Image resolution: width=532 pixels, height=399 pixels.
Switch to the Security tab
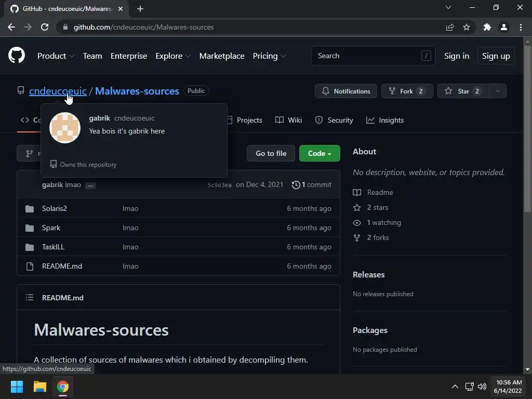coord(334,120)
